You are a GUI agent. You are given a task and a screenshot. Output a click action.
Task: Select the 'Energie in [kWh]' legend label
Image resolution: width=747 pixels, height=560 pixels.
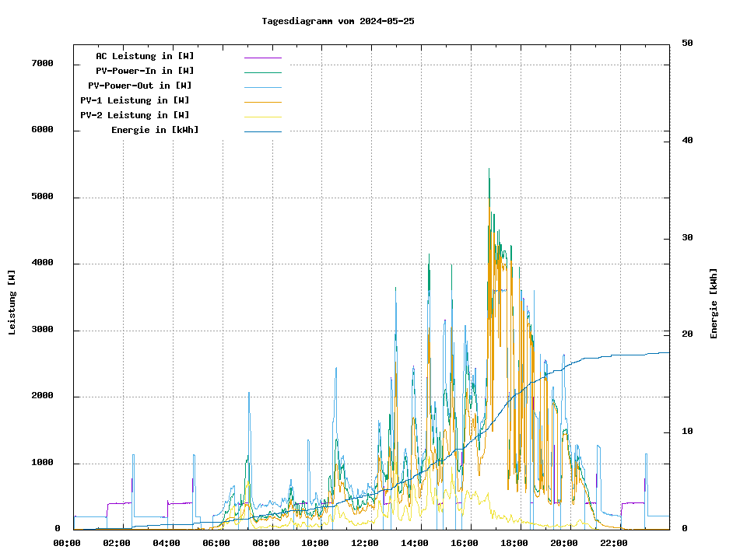click(155, 130)
